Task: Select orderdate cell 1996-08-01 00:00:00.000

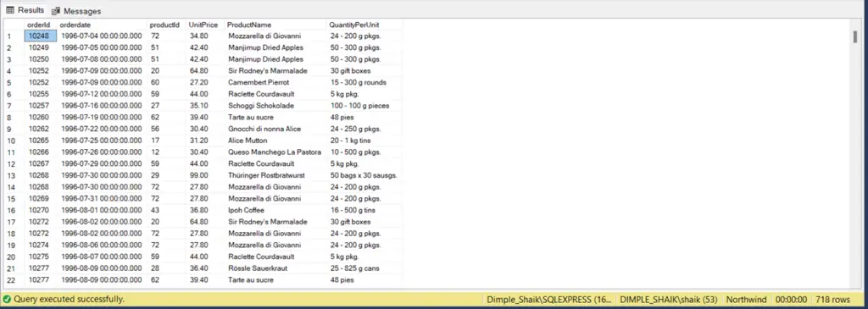Action: point(103,210)
